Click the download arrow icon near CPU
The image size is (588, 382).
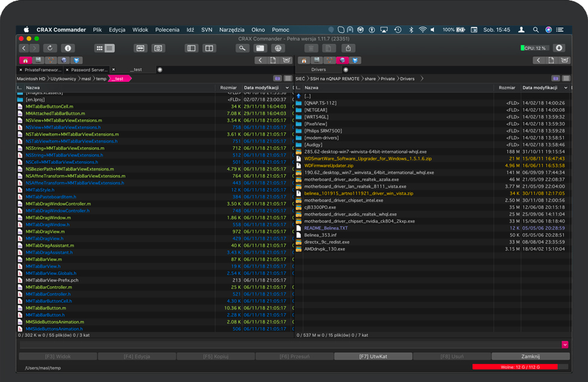click(559, 48)
